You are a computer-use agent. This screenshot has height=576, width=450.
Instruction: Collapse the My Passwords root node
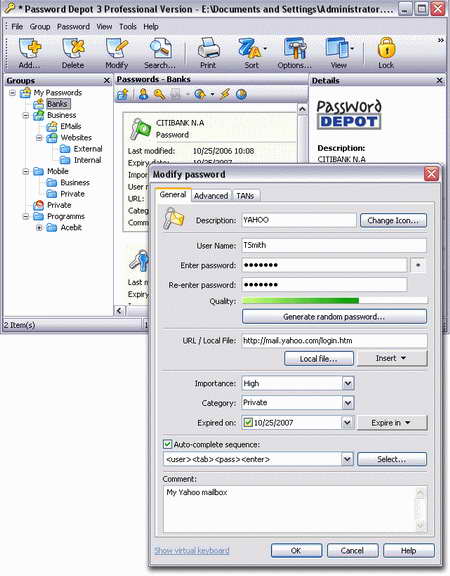click(x=12, y=93)
